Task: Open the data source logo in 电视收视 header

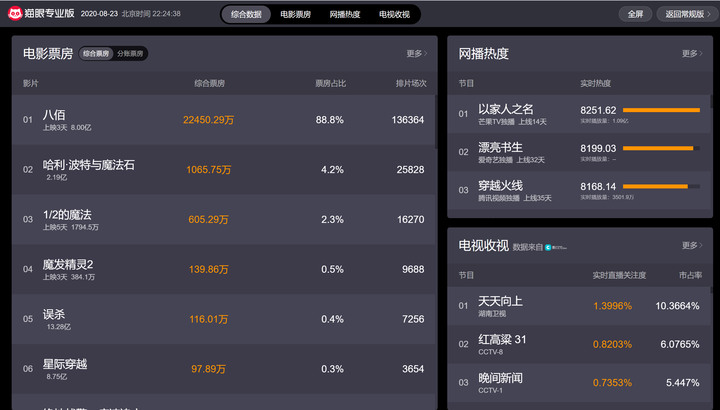Action: [556, 247]
